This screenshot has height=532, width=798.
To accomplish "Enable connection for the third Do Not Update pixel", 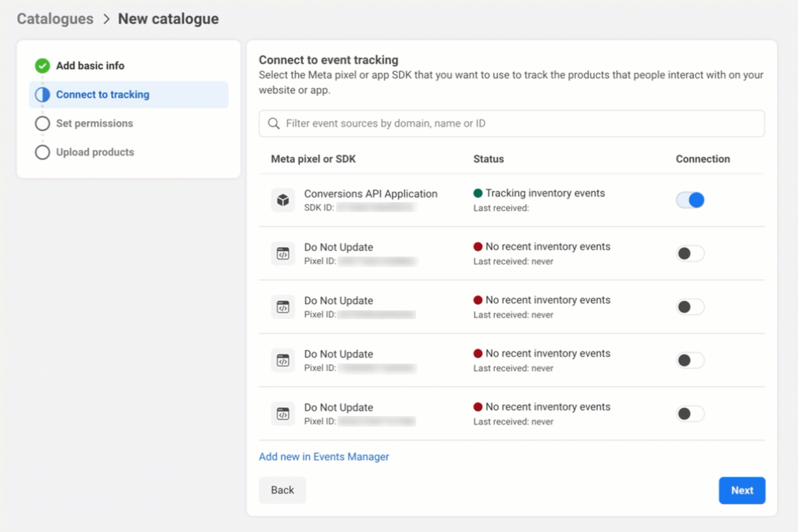I will pos(690,360).
